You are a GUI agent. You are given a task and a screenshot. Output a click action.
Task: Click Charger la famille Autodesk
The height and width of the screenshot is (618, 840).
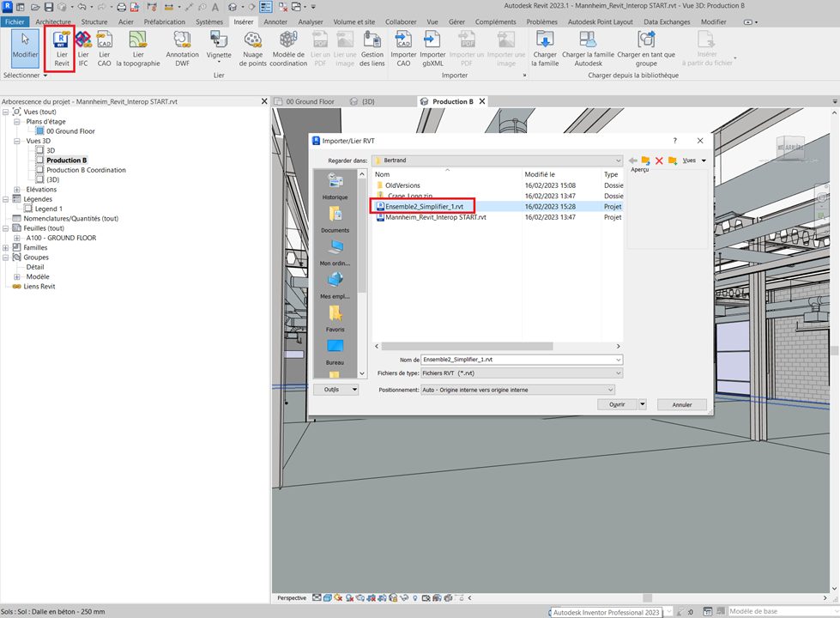coord(588,49)
